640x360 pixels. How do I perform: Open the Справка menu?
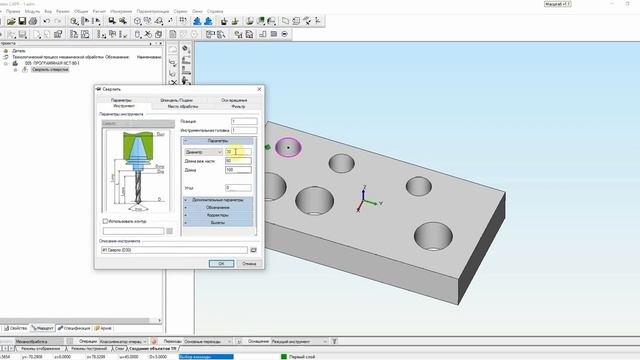(215, 11)
